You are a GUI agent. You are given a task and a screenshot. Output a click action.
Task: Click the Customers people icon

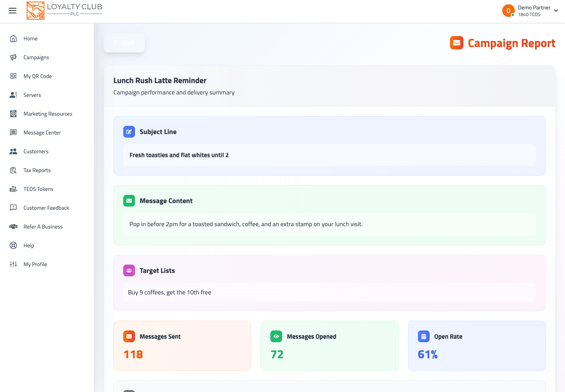pyautogui.click(x=13, y=151)
